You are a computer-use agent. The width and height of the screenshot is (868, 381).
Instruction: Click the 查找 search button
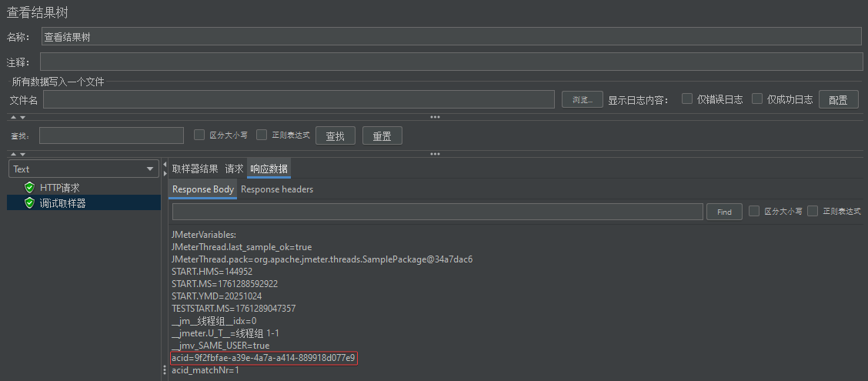pos(335,135)
